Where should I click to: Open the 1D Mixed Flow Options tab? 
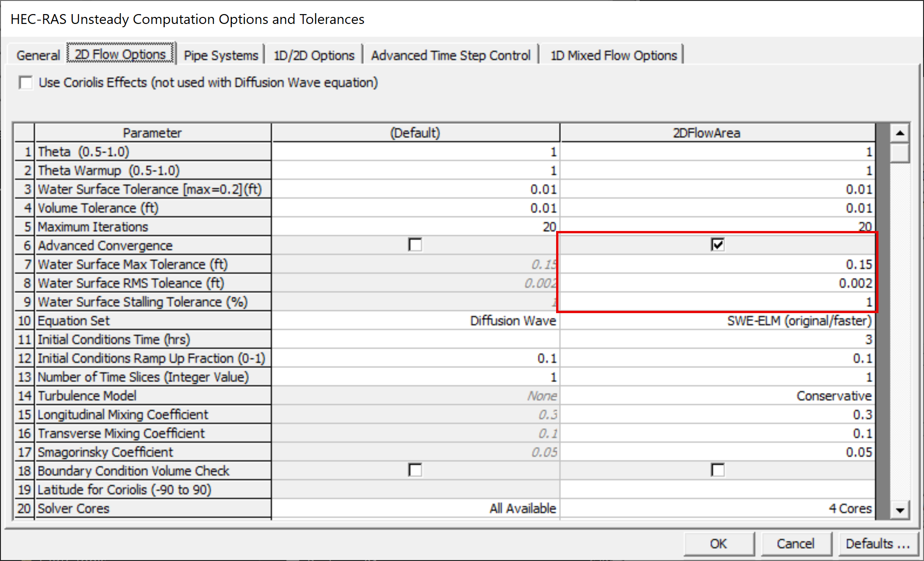[x=613, y=55]
